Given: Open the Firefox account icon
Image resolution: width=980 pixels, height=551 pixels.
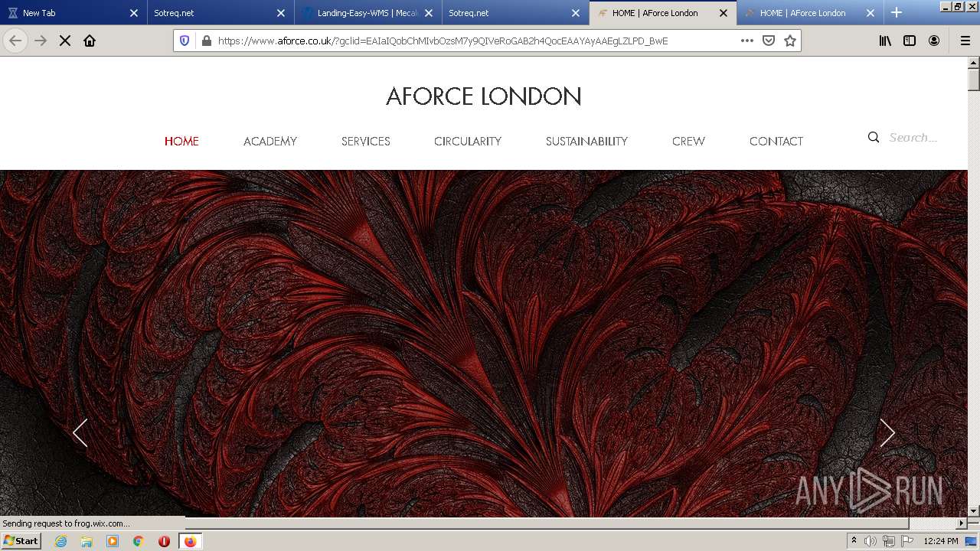Looking at the screenshot, I should [x=934, y=41].
